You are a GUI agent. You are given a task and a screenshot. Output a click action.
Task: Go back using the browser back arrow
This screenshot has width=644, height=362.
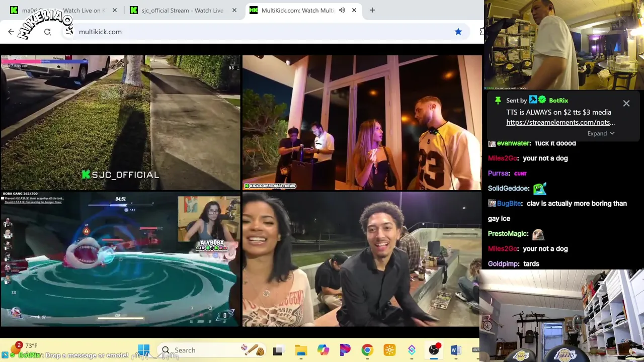click(x=11, y=32)
